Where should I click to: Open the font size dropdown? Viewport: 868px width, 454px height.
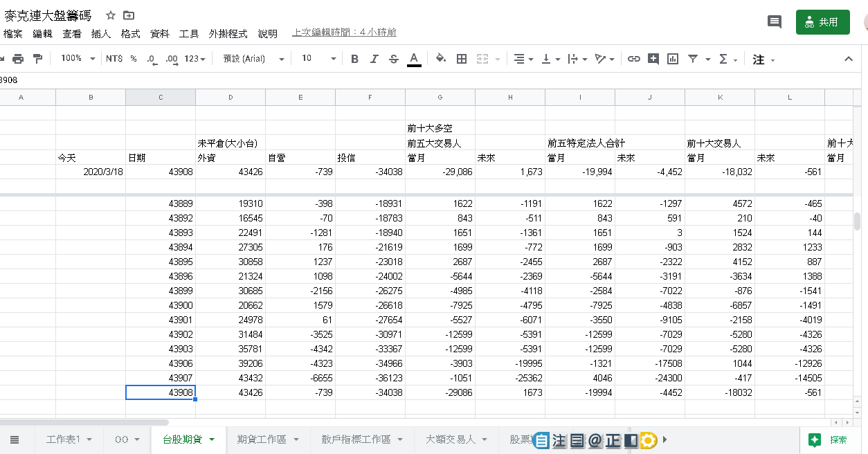tap(318, 59)
